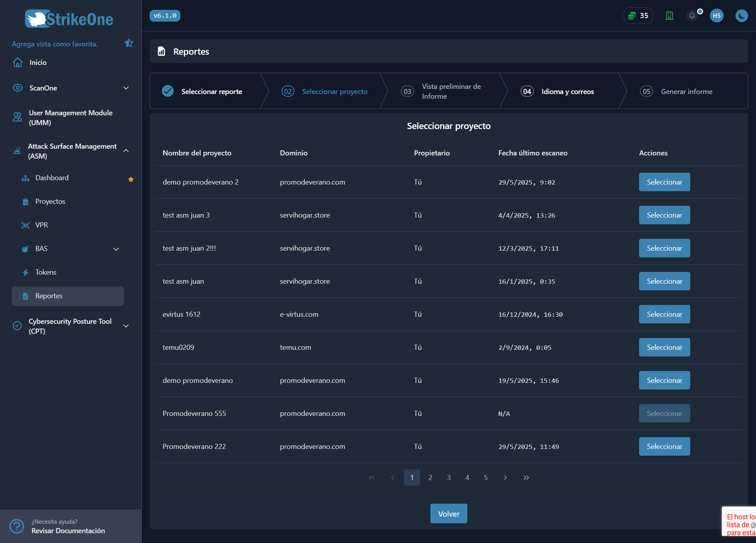
Task: Click the Dashboard sidebar icon
Action: click(26, 178)
